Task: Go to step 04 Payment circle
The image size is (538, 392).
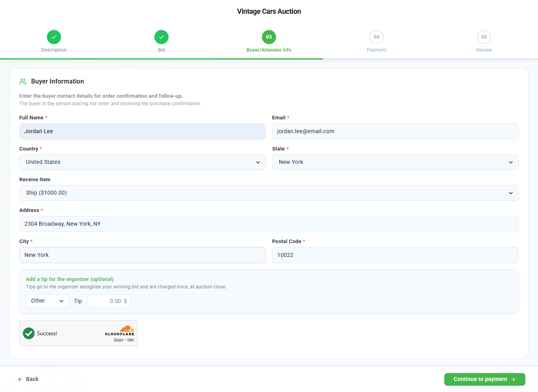Action: click(x=377, y=37)
